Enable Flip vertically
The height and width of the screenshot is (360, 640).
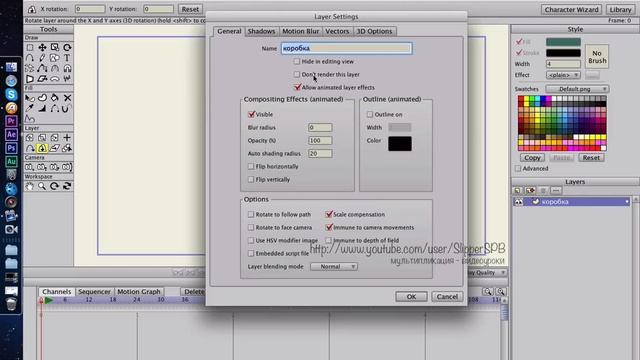[x=251, y=179]
